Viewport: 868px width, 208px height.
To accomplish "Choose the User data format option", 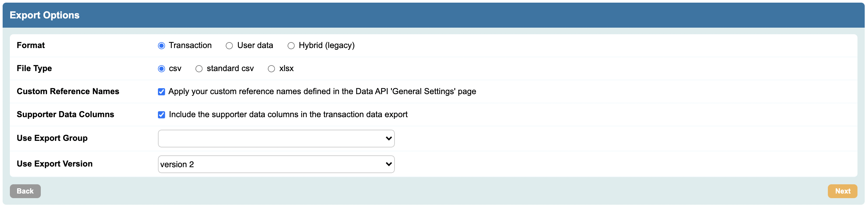I will (x=229, y=46).
